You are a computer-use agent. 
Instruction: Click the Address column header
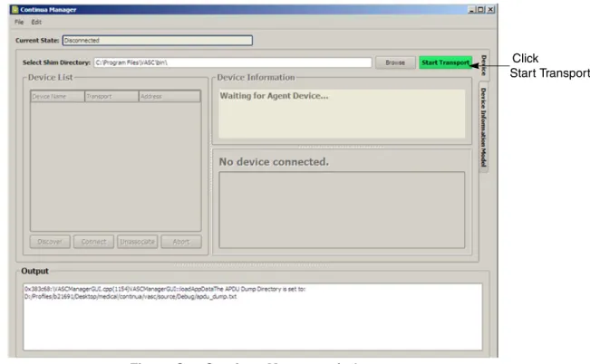click(x=169, y=97)
